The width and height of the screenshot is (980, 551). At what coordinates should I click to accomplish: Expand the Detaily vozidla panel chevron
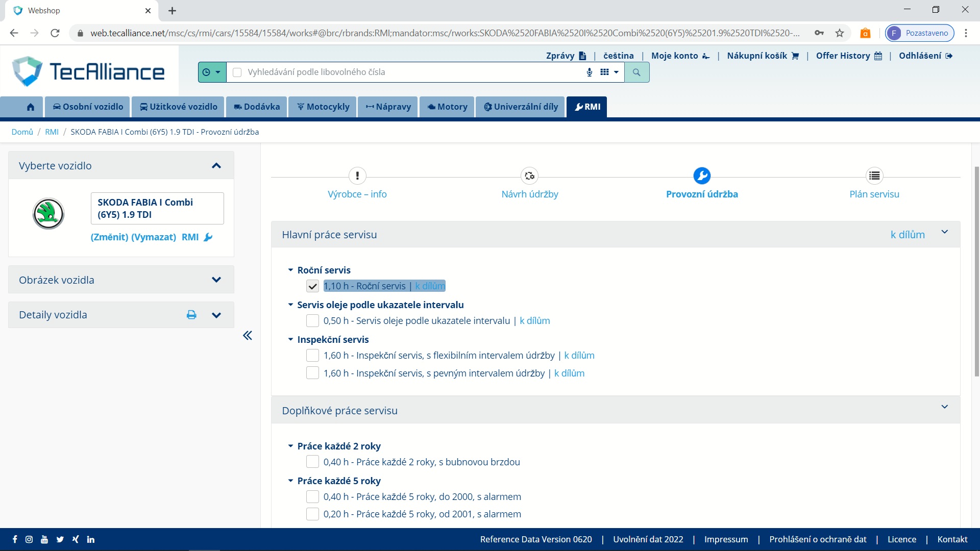216,315
